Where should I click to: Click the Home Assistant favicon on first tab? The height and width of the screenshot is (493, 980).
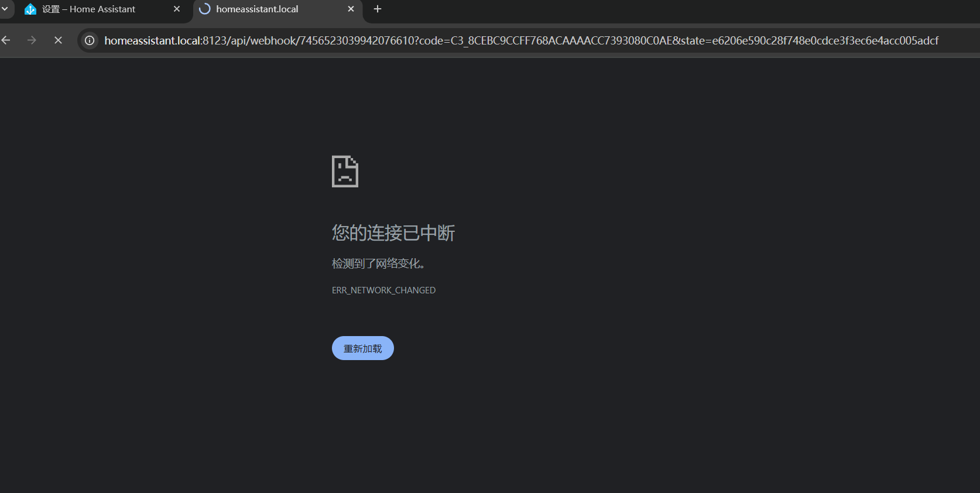(30, 9)
